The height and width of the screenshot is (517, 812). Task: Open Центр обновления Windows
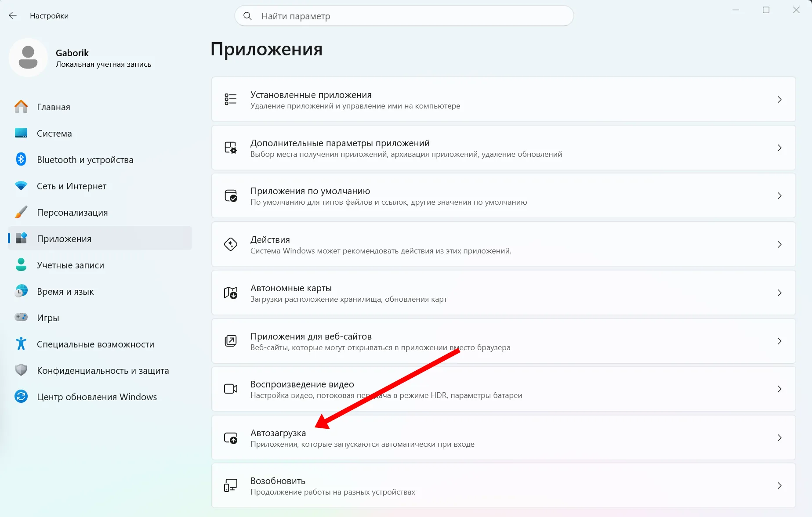100,397
